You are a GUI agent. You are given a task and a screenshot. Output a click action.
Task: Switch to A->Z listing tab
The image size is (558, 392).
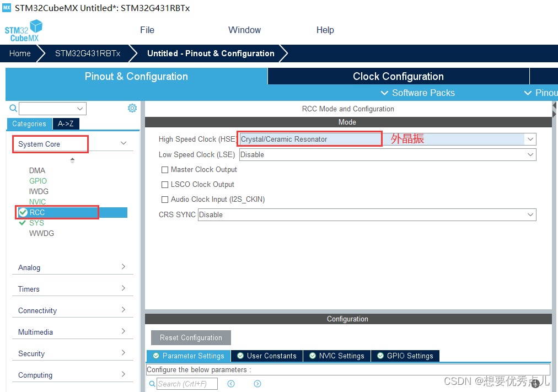66,124
